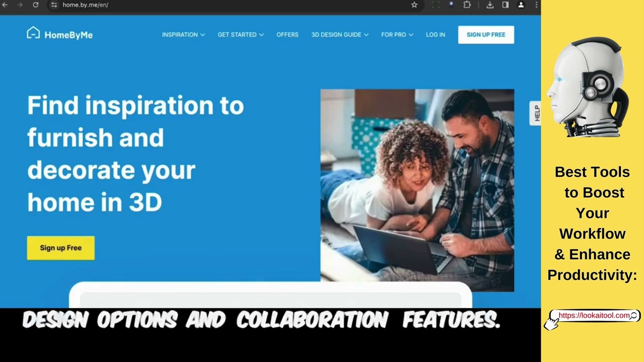
Task: Click 'Best Tools to Boost Your Workflow' text
Action: (x=592, y=223)
